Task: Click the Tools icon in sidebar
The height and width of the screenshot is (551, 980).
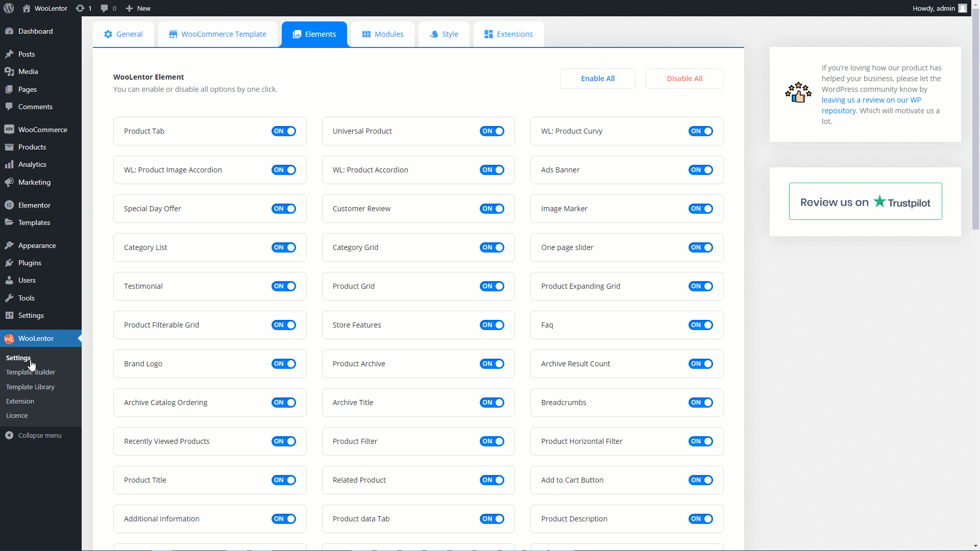Action: pyautogui.click(x=9, y=297)
